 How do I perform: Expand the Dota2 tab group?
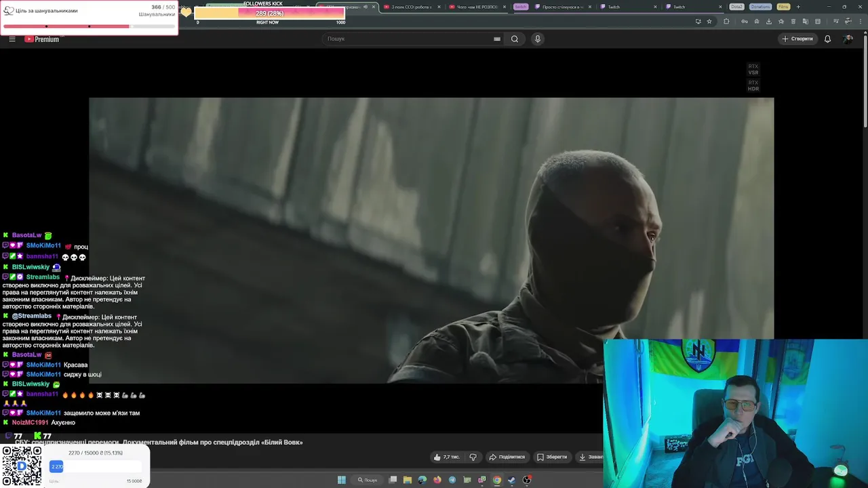pos(736,7)
